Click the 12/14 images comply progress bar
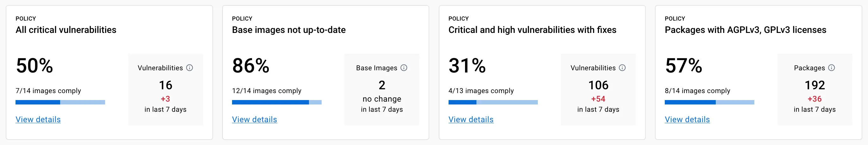The height and width of the screenshot is (145, 868). pos(277,102)
